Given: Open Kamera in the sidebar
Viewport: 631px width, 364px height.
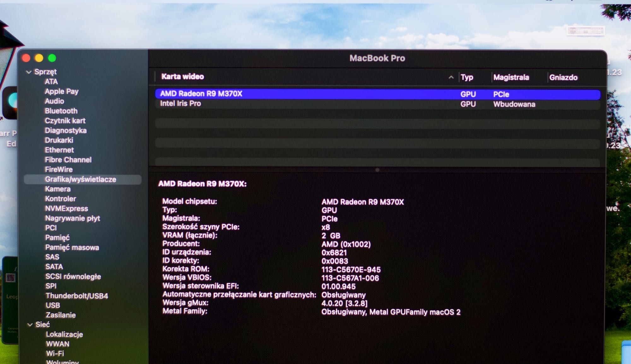Looking at the screenshot, I should coord(58,189).
